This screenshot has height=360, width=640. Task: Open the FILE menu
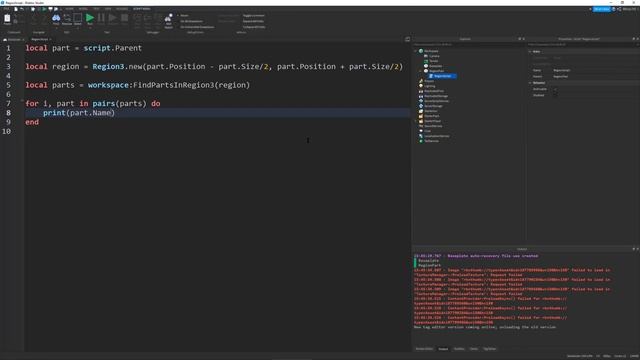(7, 9)
